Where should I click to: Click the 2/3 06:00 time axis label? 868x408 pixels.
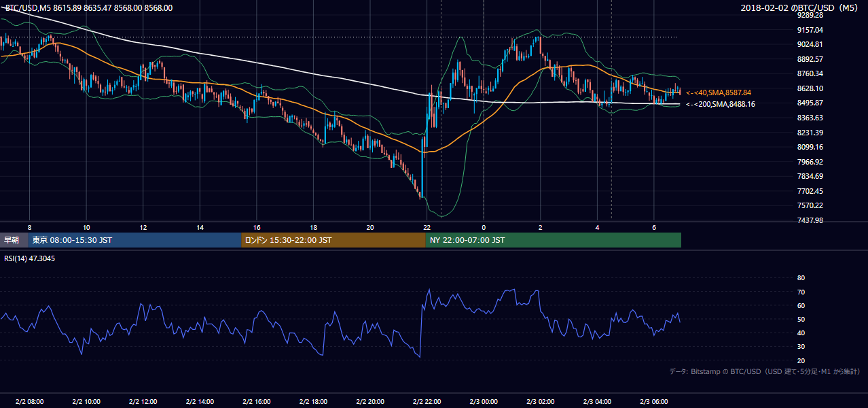pos(654,402)
